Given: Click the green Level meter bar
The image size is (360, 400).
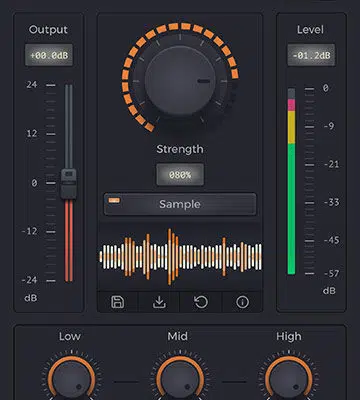Looking at the screenshot, I should click(x=292, y=209).
